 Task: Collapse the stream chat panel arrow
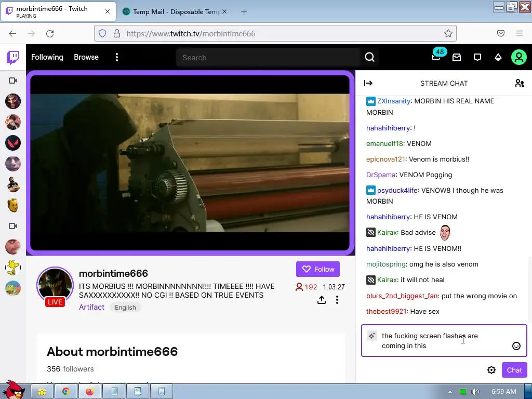[368, 83]
